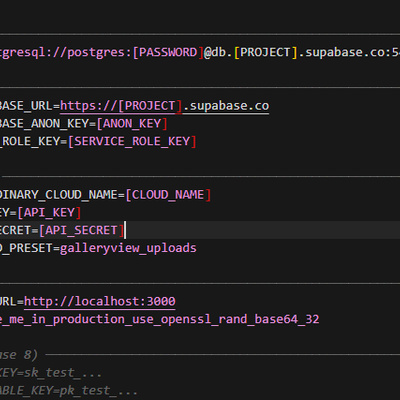Image resolution: width=400 pixels, height=400 pixels.
Task: Select the [SERVICE_ROLE_KEY] placeholder value
Action: [132, 141]
